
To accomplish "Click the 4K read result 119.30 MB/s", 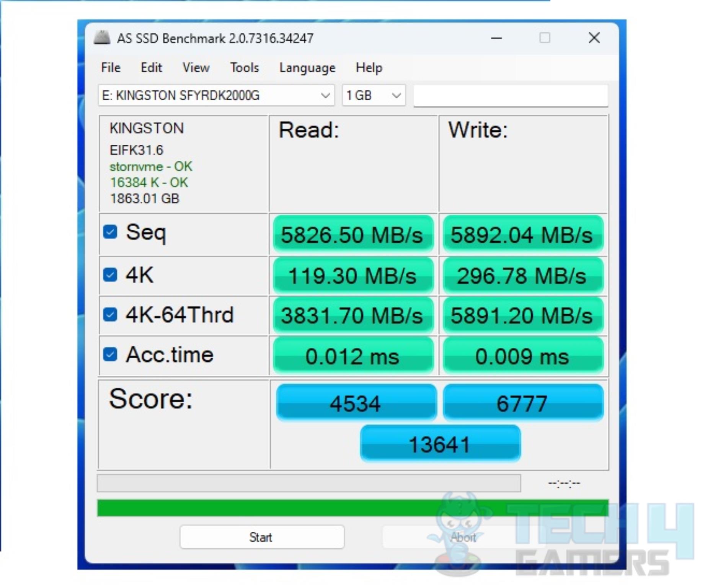I will click(x=353, y=276).
